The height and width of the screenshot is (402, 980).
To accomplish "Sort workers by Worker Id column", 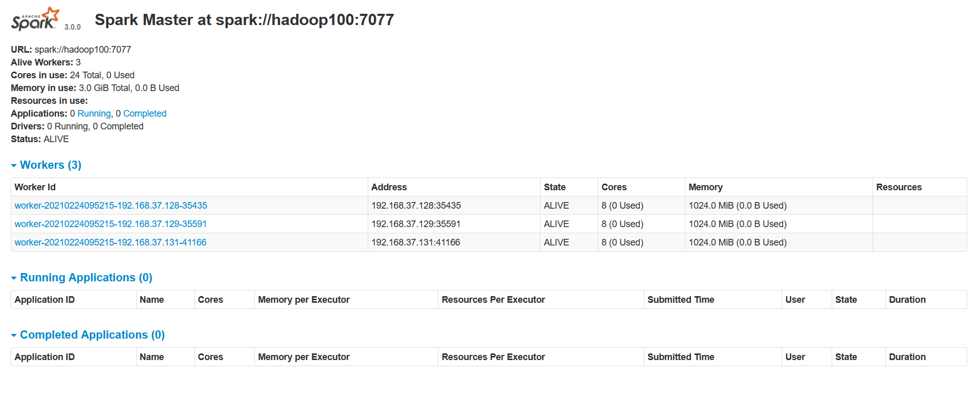I will (x=35, y=187).
